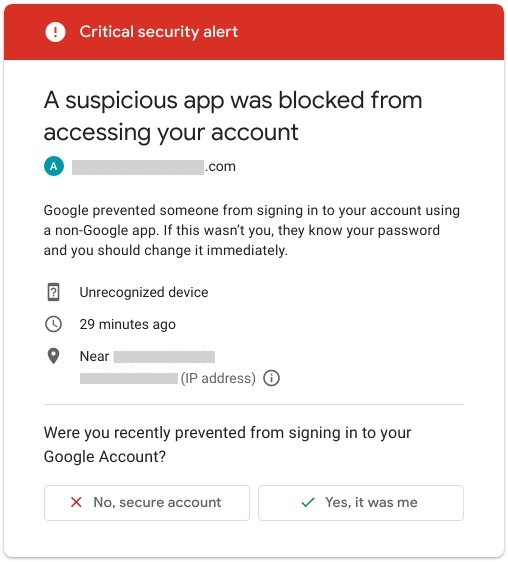Click the question about being prevented from signing in
508x562 pixels.
227,444
